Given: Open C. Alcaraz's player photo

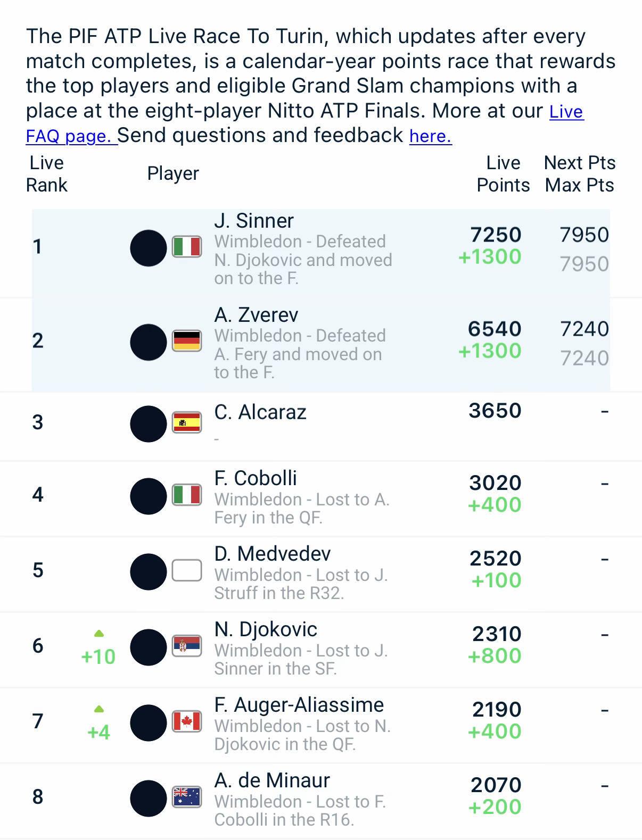Looking at the screenshot, I should click(x=149, y=424).
